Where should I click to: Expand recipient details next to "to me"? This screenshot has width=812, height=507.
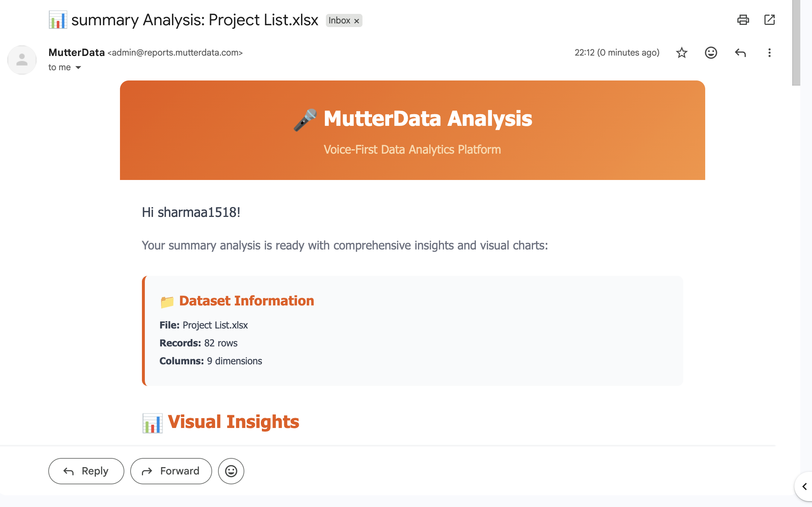(78, 68)
